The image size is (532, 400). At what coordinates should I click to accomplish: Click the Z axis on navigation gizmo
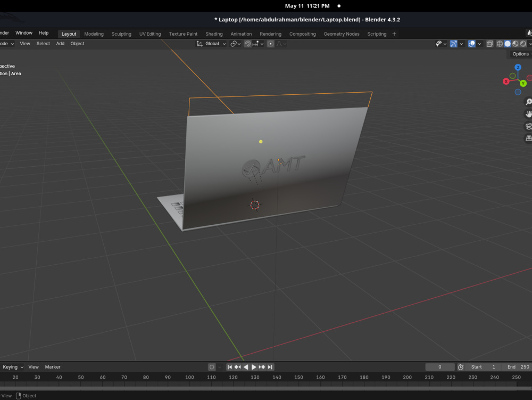pyautogui.click(x=518, y=67)
